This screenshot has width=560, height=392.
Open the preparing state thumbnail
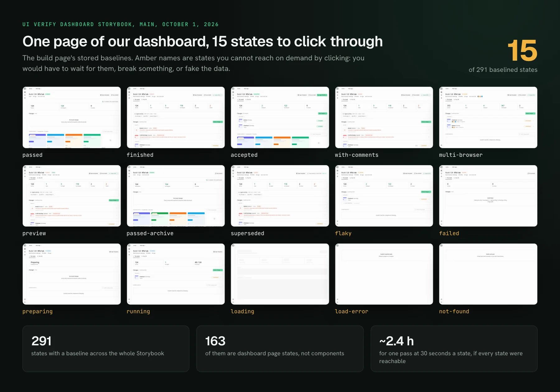pos(72,274)
